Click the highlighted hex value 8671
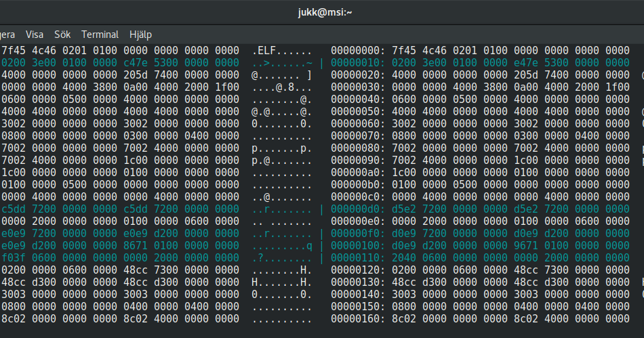 tap(136, 246)
